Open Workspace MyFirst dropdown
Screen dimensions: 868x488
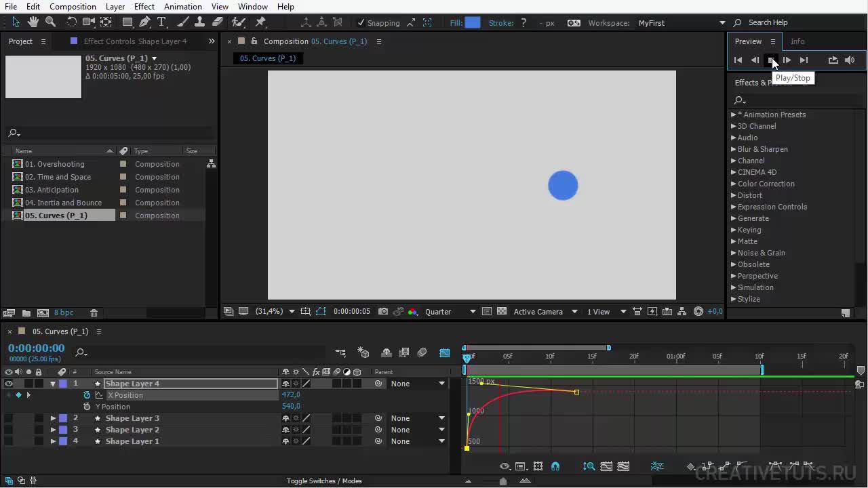(681, 22)
